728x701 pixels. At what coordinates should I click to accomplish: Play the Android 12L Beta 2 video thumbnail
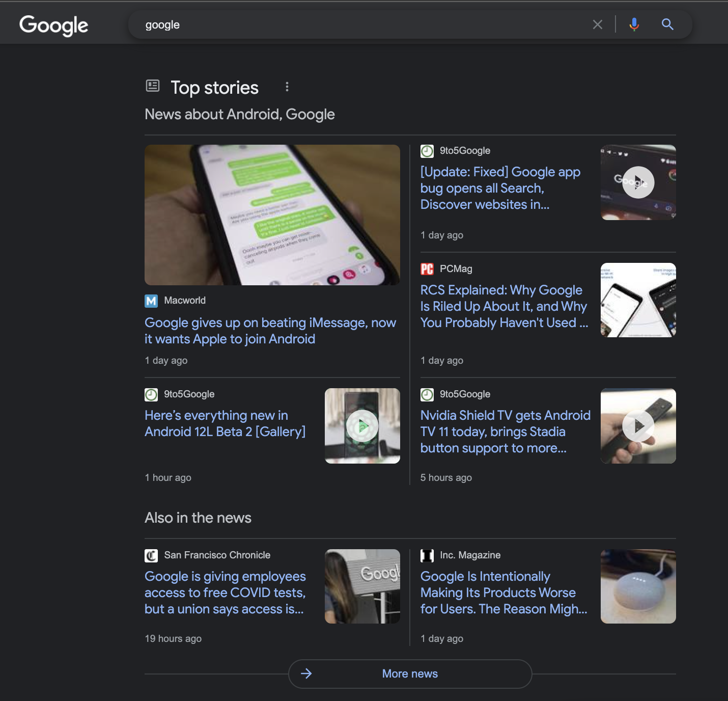[x=362, y=426]
